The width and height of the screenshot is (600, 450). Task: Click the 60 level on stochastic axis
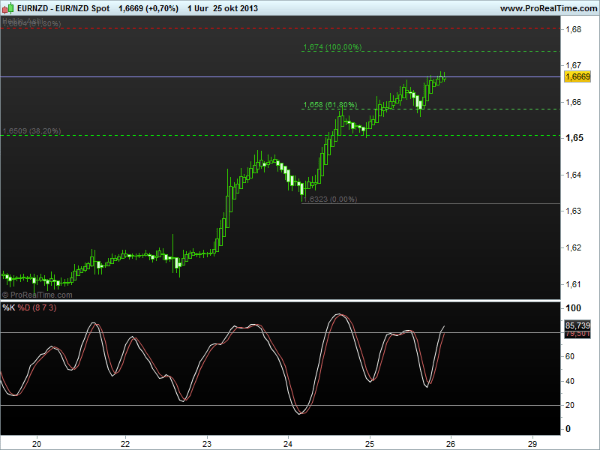570,356
